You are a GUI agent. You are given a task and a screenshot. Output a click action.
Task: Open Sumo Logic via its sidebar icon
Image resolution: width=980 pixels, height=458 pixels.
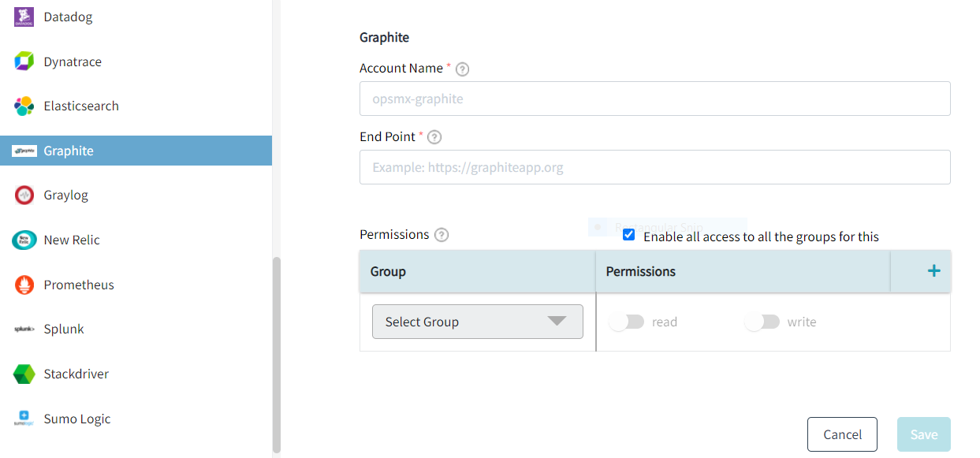pos(24,418)
